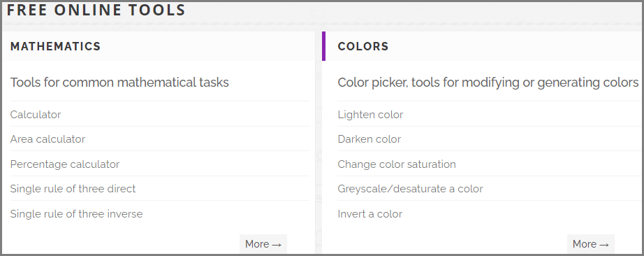Open Single rule of three inverse
The image size is (644, 256).
click(x=76, y=214)
